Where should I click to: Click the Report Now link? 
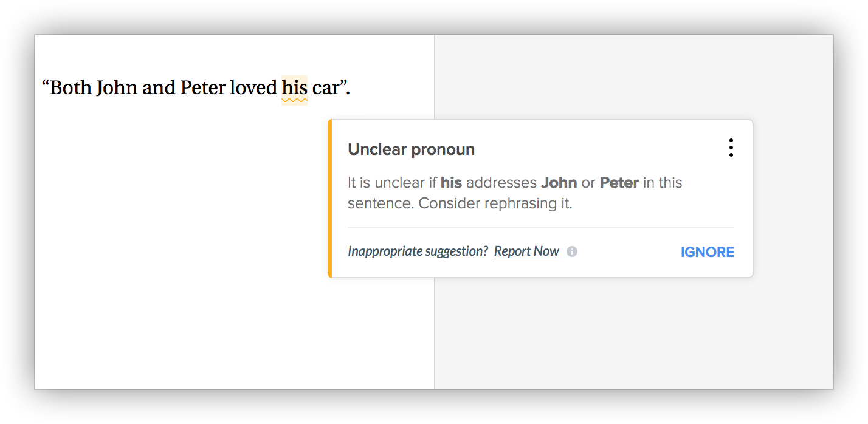[x=526, y=251]
